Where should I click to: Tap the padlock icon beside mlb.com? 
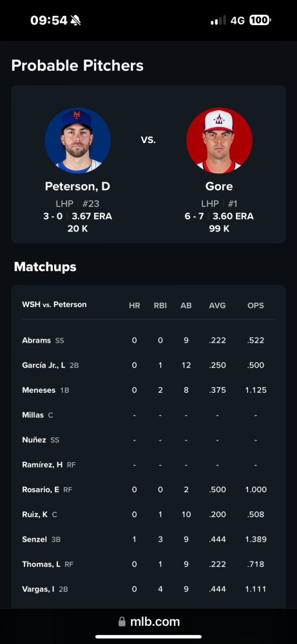click(x=122, y=622)
